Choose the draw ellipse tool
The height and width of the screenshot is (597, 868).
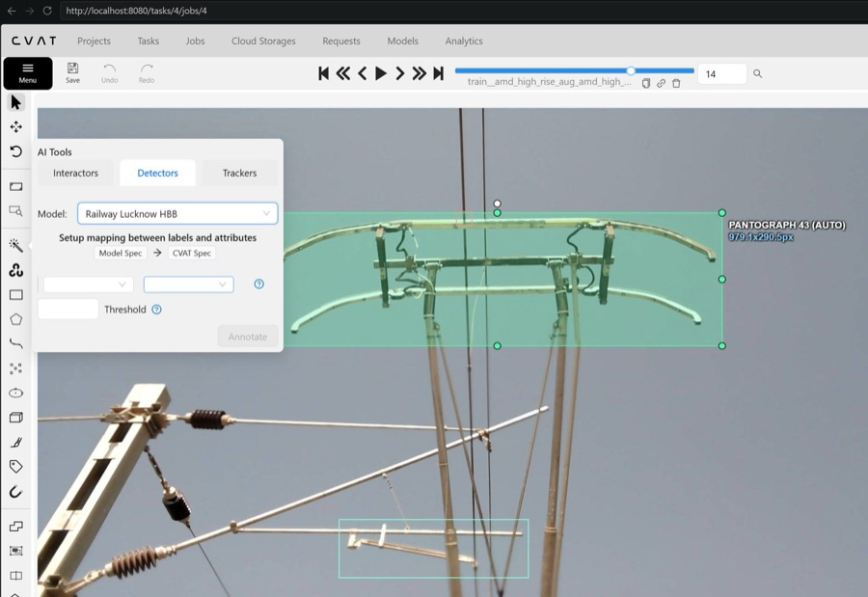(16, 393)
